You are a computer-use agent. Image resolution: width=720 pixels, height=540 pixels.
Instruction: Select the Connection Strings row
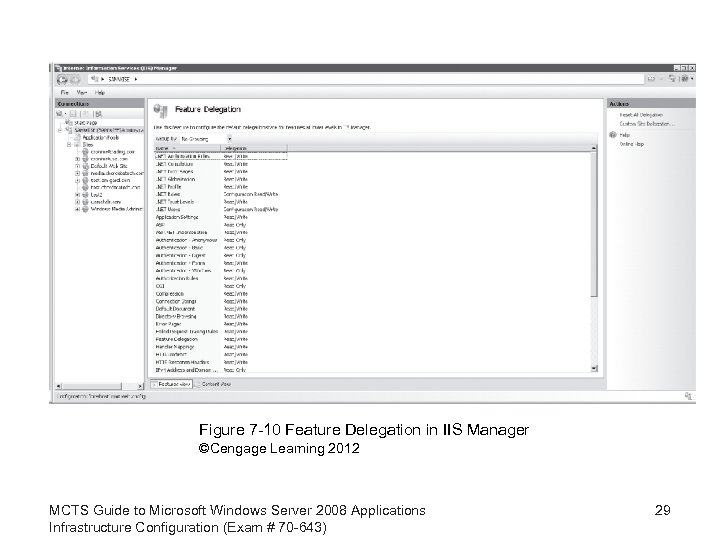(220, 301)
